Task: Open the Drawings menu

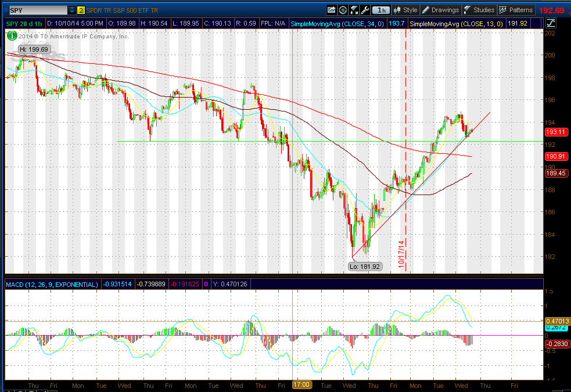Action: click(441, 10)
